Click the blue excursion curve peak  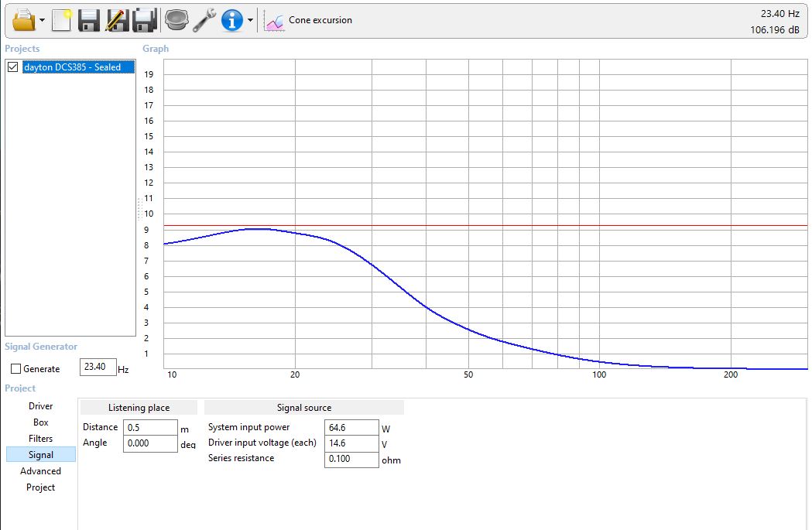(257, 229)
